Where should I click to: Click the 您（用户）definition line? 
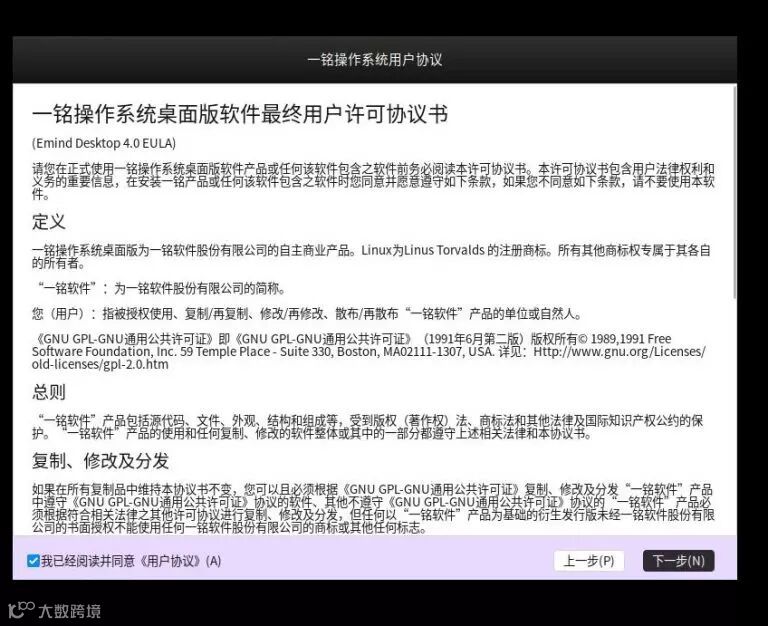(307, 314)
